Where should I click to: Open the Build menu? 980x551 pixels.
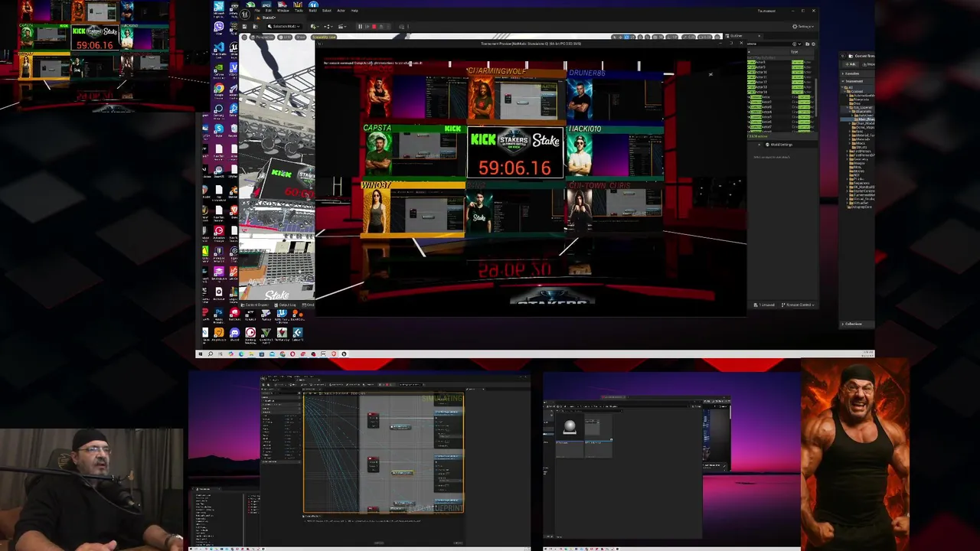pos(312,11)
